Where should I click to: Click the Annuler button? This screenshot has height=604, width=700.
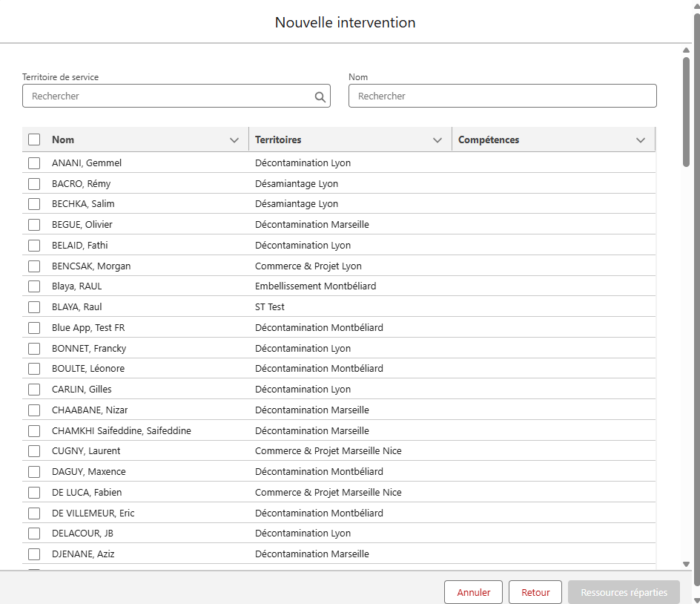click(473, 592)
